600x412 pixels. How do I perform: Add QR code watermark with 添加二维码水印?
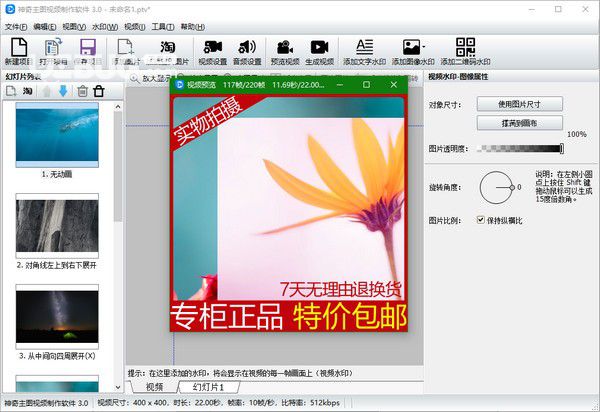[x=465, y=52]
